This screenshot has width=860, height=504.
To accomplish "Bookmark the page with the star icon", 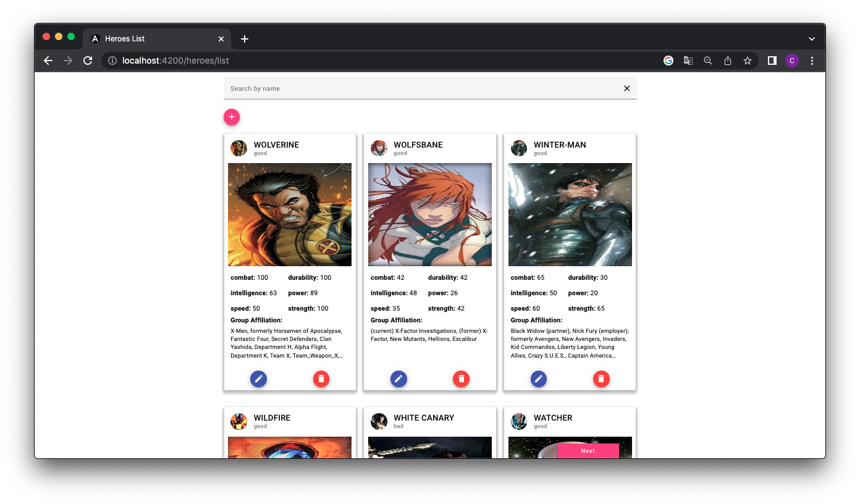I will tap(748, 61).
